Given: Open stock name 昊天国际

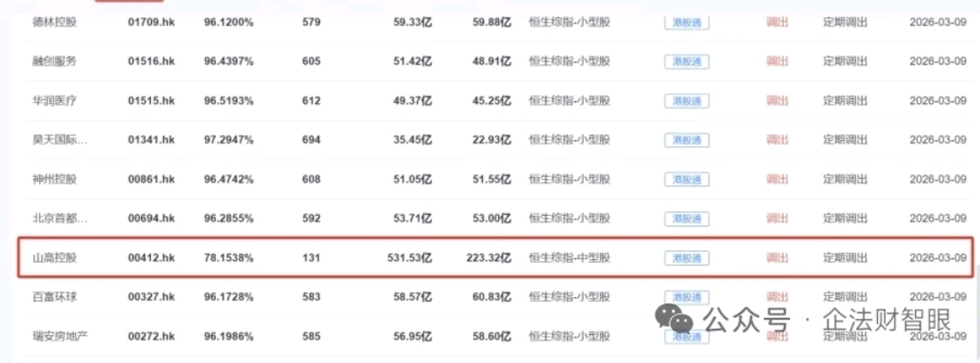Looking at the screenshot, I should 60,140.
